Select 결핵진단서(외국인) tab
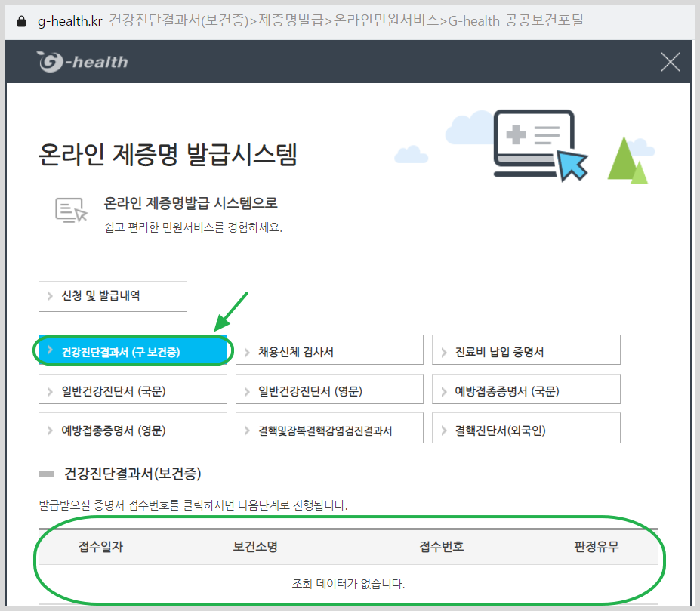The image size is (700, 611). [x=526, y=428]
